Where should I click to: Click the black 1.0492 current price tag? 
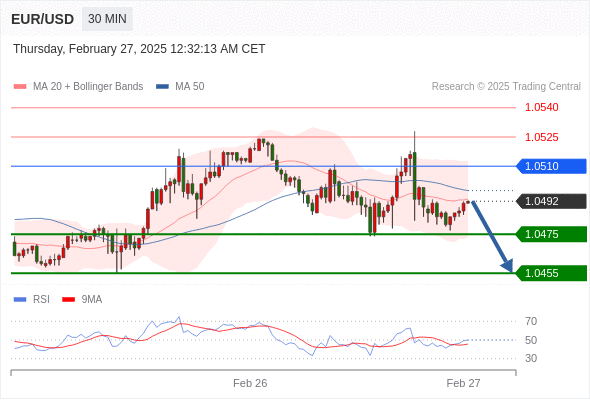[x=551, y=201]
